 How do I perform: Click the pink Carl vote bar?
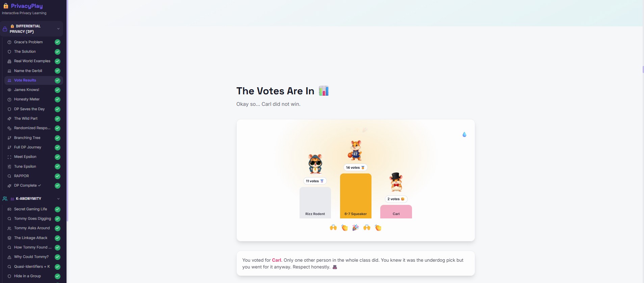click(396, 212)
